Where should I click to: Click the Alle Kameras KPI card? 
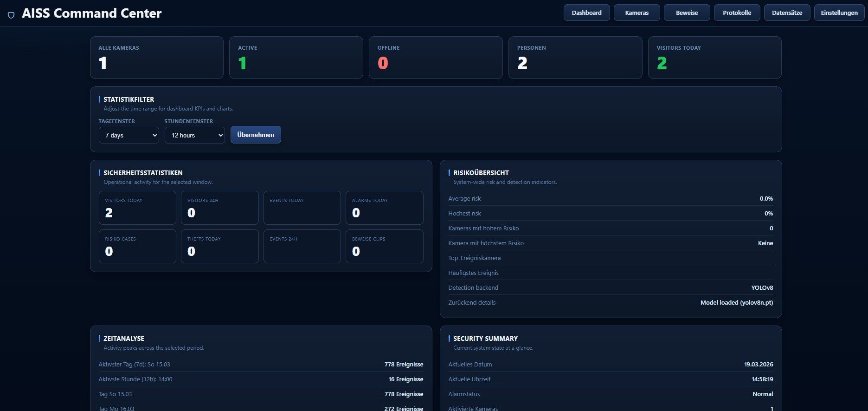click(156, 58)
